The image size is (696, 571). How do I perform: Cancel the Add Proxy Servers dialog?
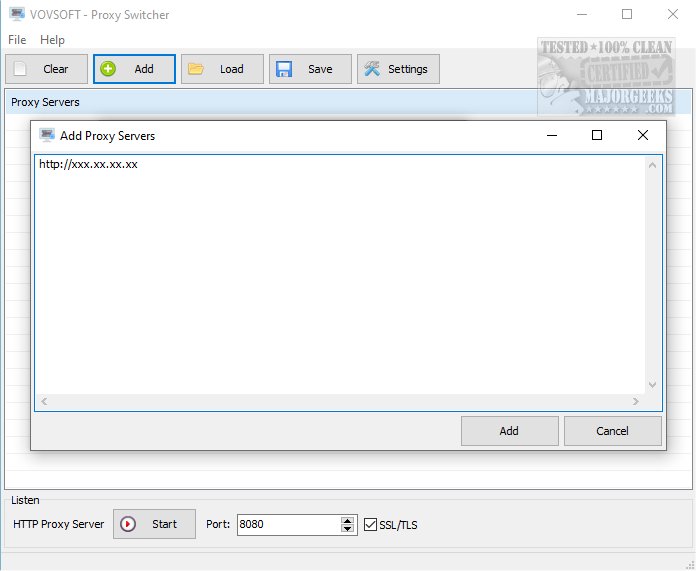point(613,431)
